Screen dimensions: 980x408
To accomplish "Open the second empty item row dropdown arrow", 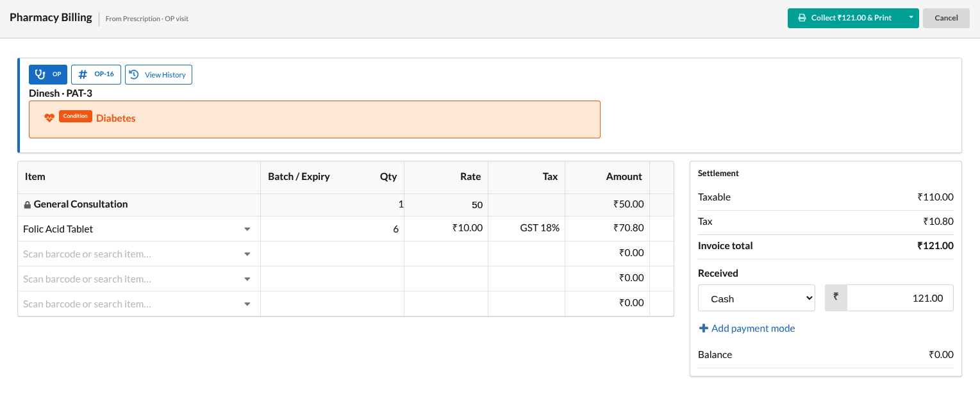I will pyautogui.click(x=247, y=279).
